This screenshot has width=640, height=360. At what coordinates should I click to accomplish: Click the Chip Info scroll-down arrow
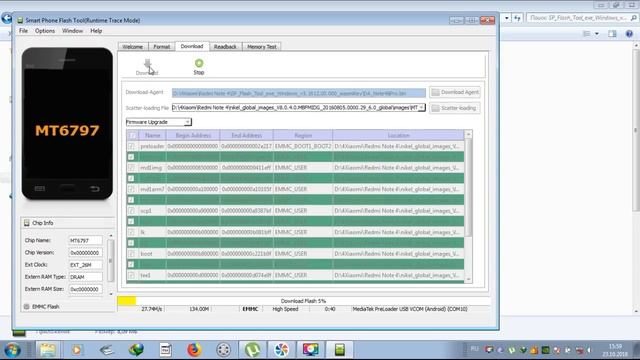coord(111,294)
